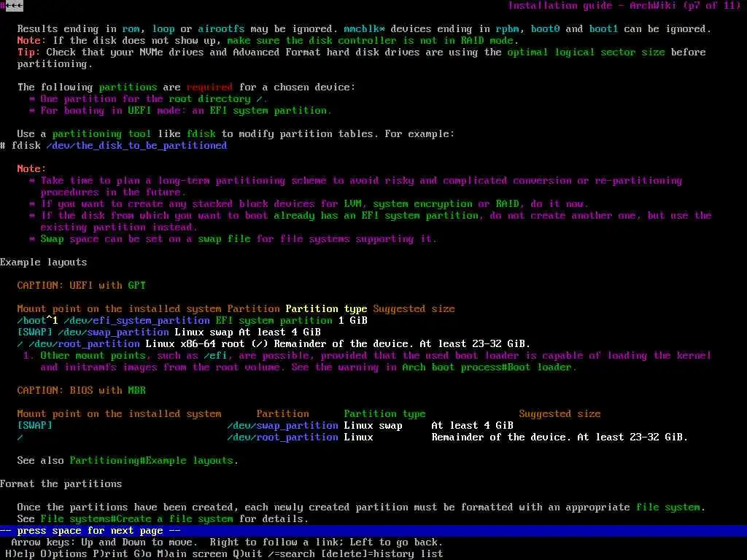Click the 'Tip:' label
This screenshot has height=560, width=747.
tap(29, 52)
